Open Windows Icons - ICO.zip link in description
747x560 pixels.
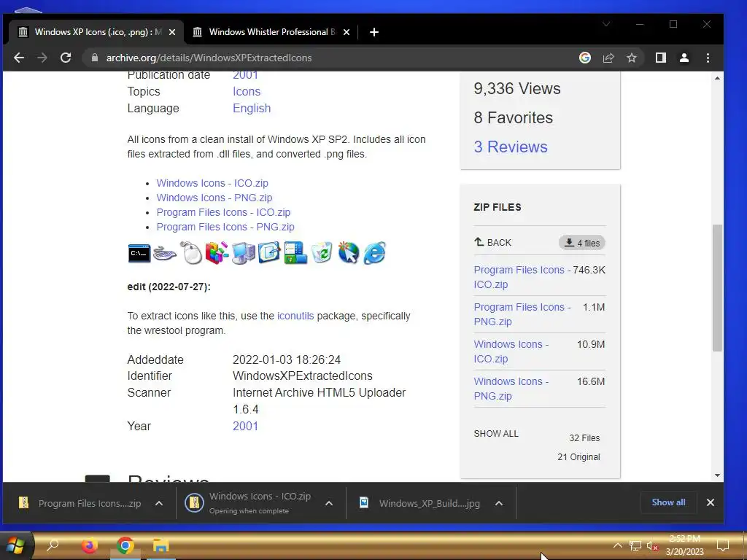pos(212,183)
